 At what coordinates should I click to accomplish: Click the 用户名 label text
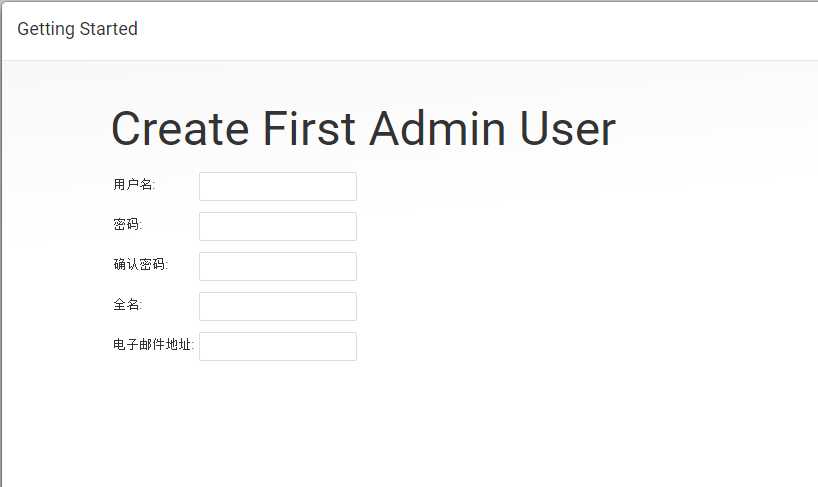[x=134, y=185]
